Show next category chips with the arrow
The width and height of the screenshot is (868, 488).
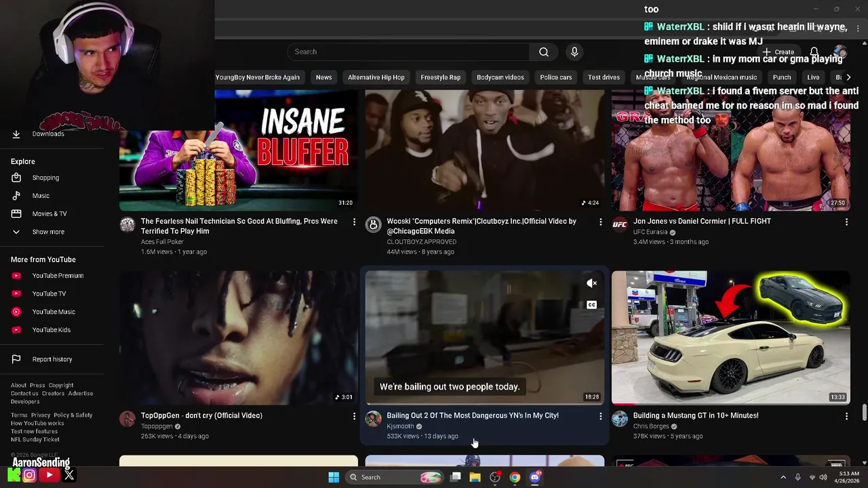pos(848,77)
